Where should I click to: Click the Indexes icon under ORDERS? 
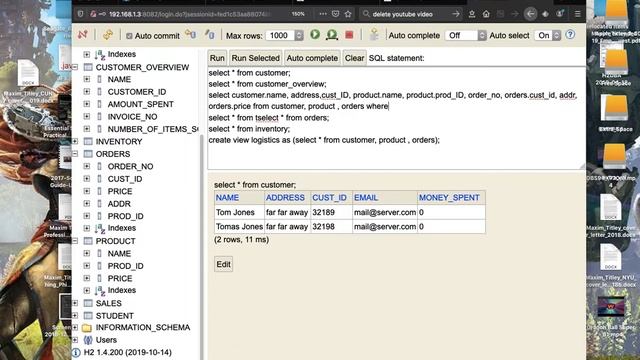pyautogui.click(x=100, y=228)
